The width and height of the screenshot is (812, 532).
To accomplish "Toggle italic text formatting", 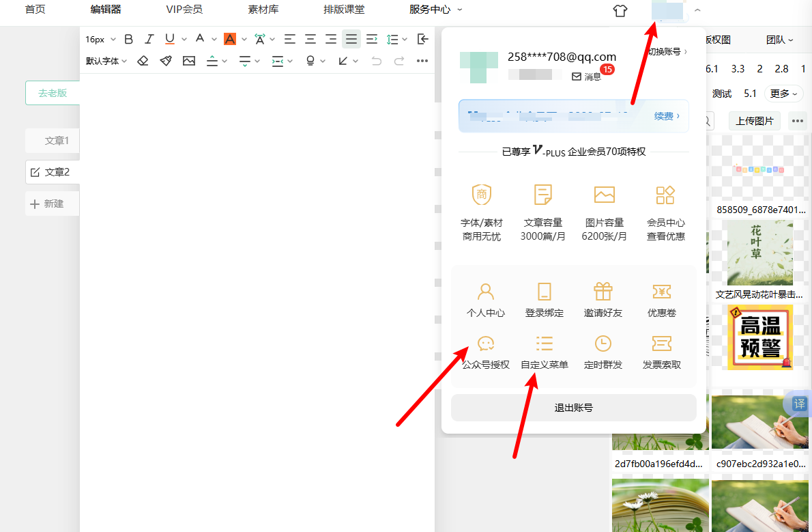I will [x=149, y=40].
